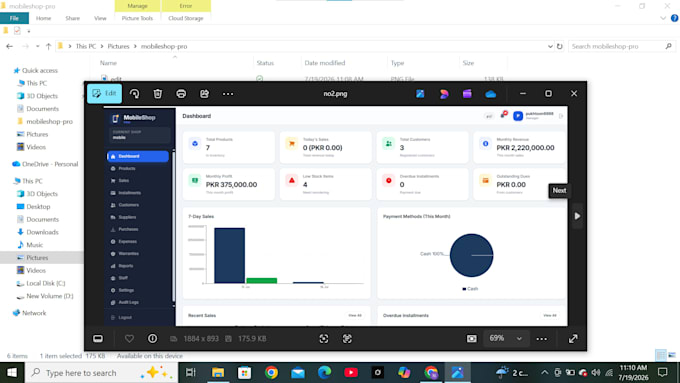Print the image using printer icon

[181, 94]
